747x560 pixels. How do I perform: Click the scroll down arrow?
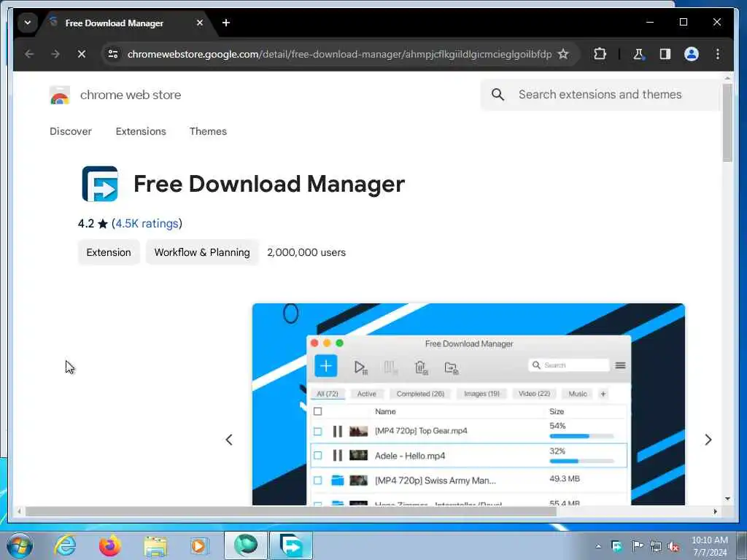coord(727,499)
